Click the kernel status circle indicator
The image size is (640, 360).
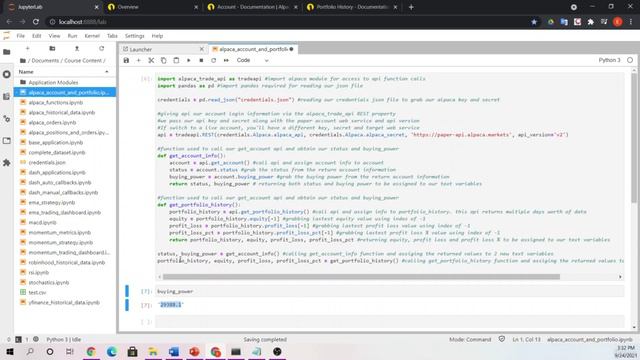pyautogui.click(x=630, y=60)
